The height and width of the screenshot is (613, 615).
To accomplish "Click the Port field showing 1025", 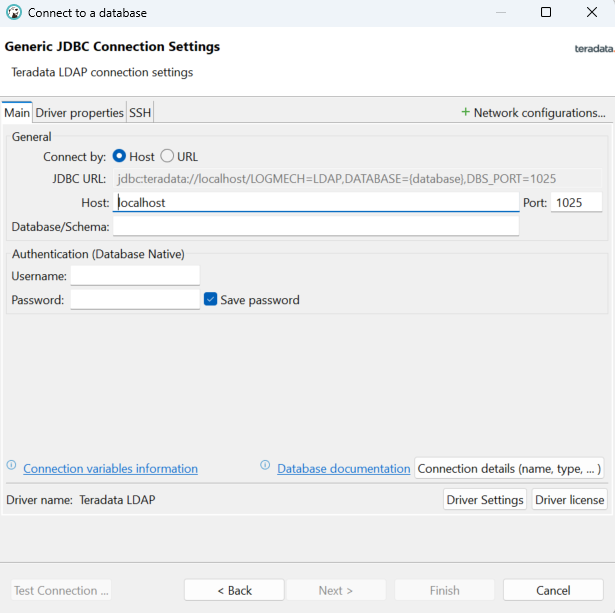I will click(576, 202).
